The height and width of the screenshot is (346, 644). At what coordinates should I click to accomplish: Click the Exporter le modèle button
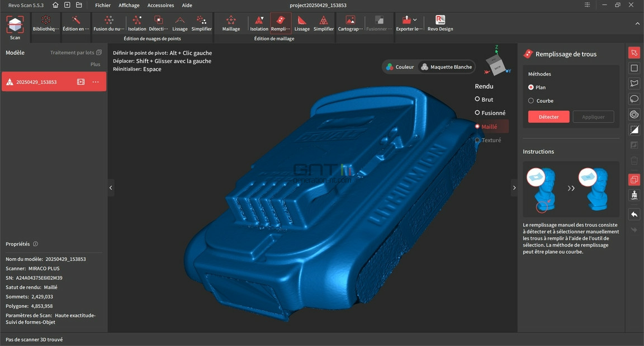click(x=408, y=23)
